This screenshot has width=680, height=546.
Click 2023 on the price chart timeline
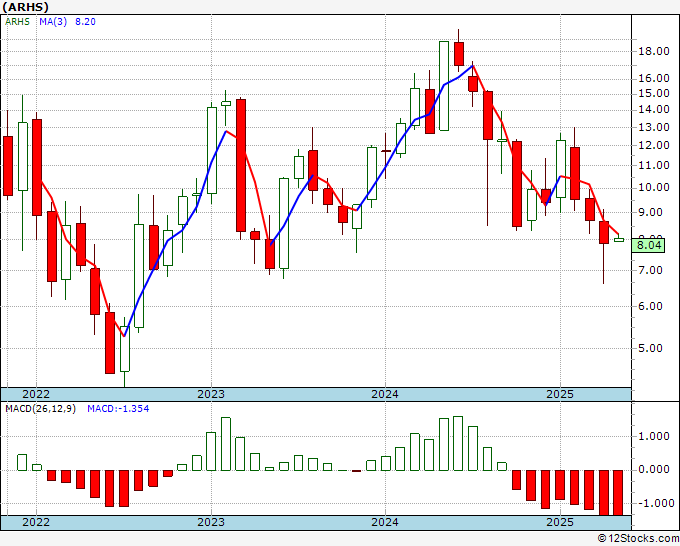coord(211,394)
